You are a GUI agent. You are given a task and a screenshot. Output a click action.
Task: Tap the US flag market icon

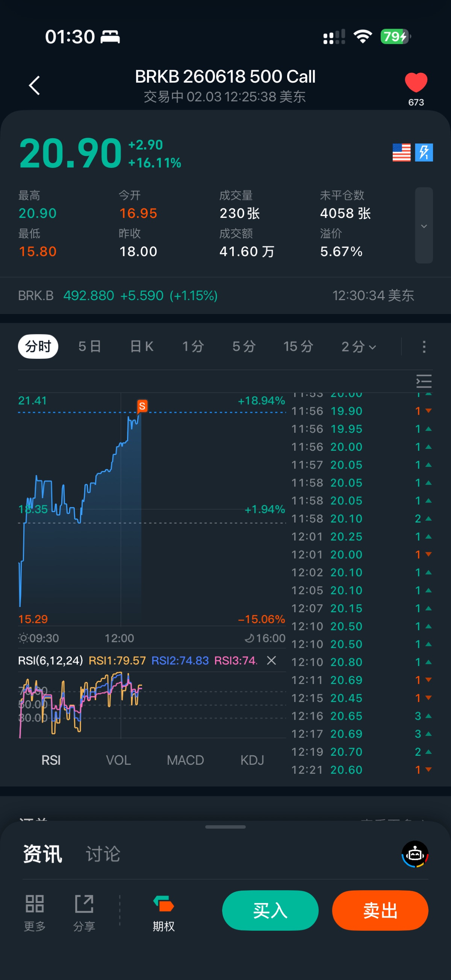point(401,153)
